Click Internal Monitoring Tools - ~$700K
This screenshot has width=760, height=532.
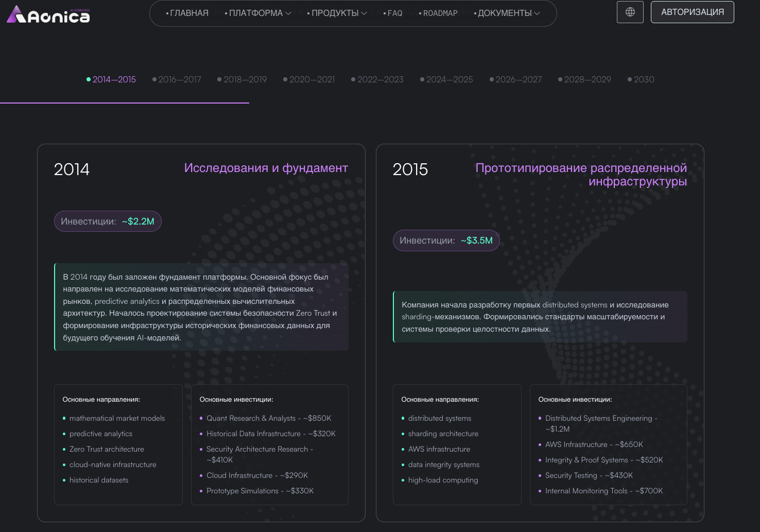604,491
